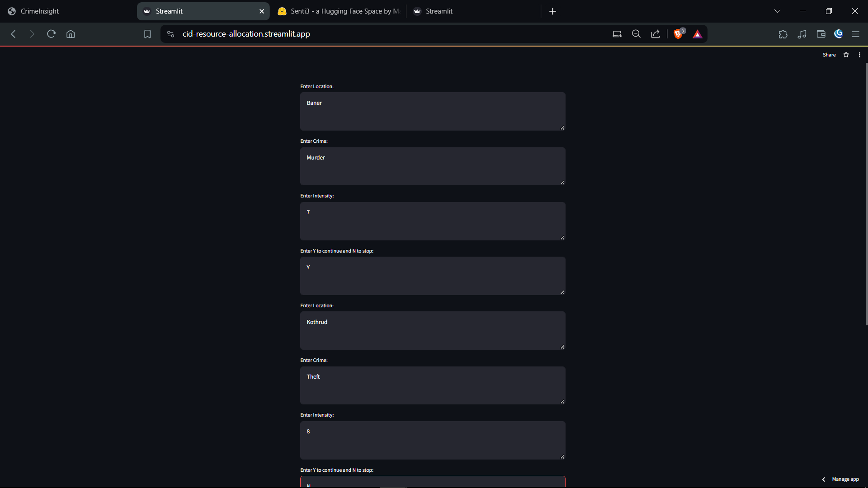The width and height of the screenshot is (868, 488).
Task: Click the browser home icon
Action: 71,34
